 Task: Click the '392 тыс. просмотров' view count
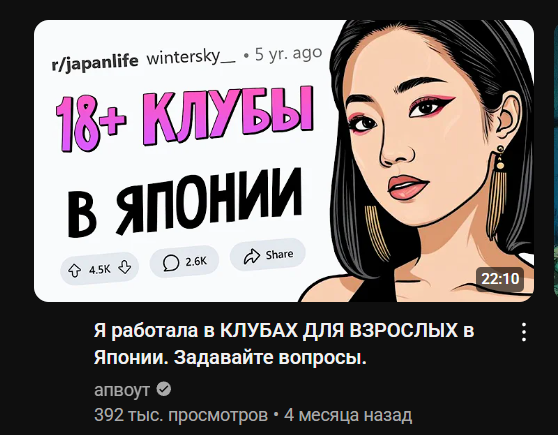tap(181, 415)
